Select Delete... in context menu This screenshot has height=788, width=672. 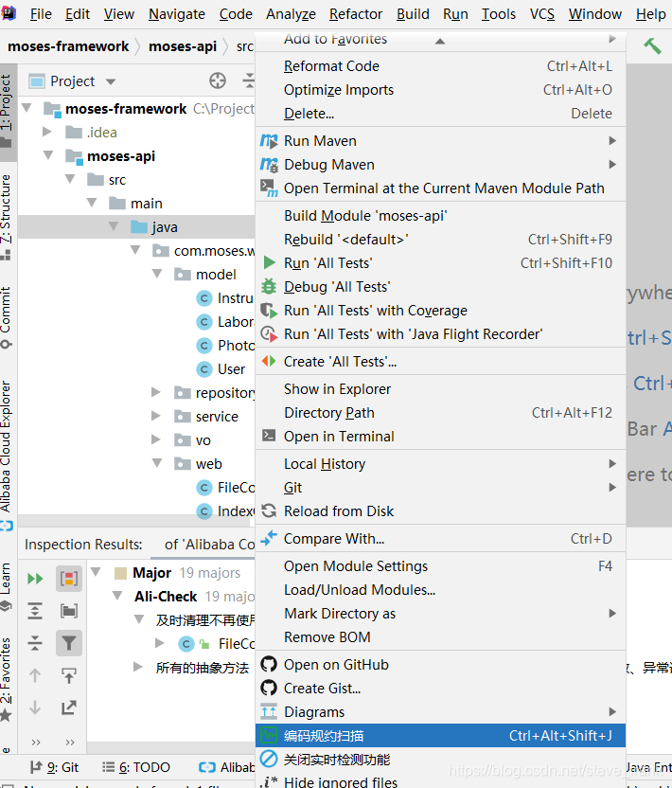[x=440, y=114]
